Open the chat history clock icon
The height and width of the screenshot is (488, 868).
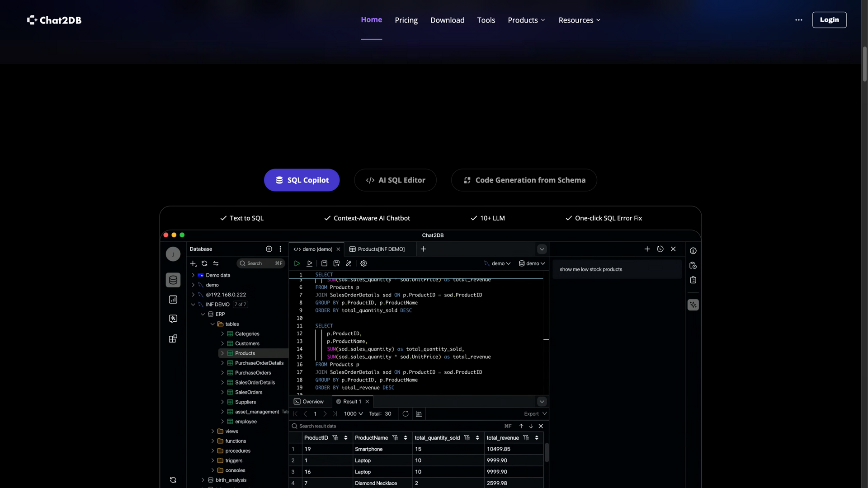[660, 249]
